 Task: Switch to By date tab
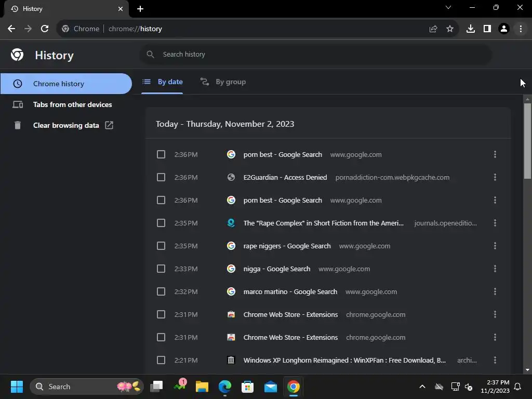tap(162, 82)
